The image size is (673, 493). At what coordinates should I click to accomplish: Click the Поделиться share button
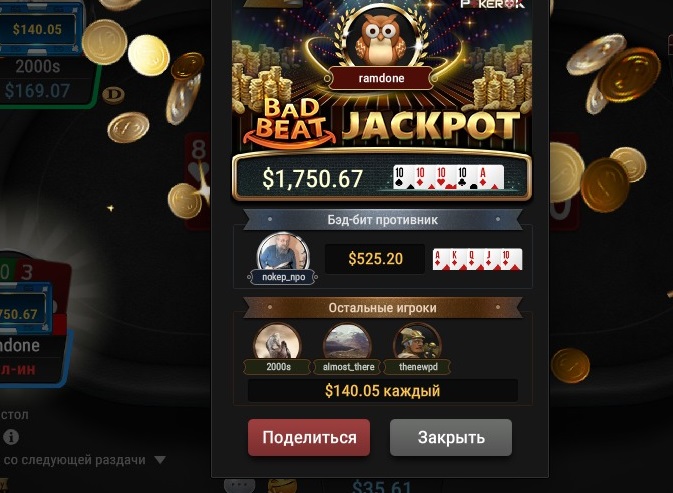point(309,437)
